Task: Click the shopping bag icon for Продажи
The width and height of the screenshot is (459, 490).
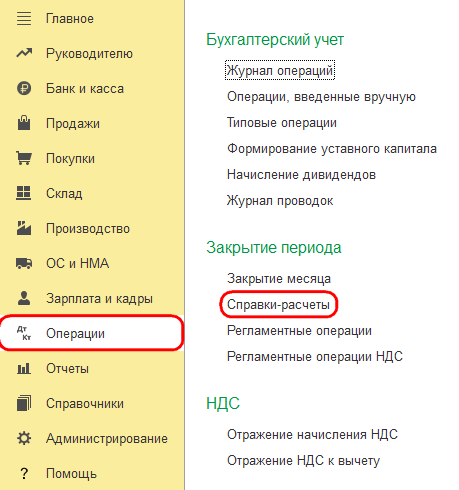Action: click(x=24, y=123)
